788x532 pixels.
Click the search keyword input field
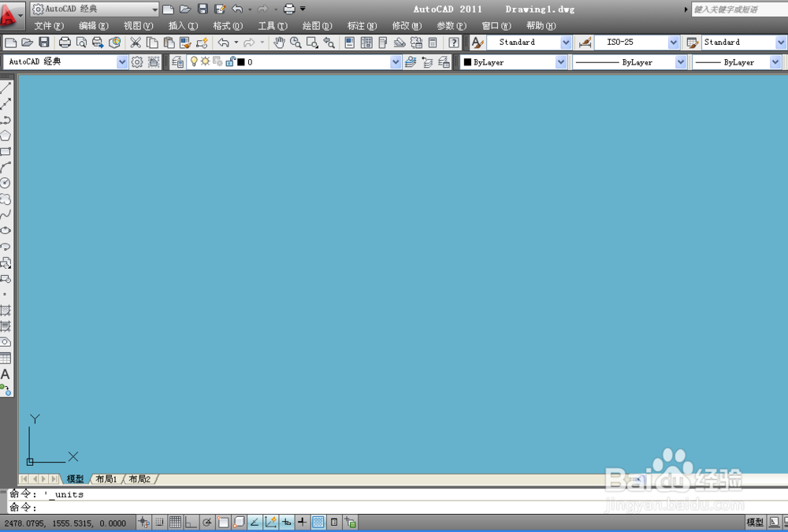(x=739, y=9)
